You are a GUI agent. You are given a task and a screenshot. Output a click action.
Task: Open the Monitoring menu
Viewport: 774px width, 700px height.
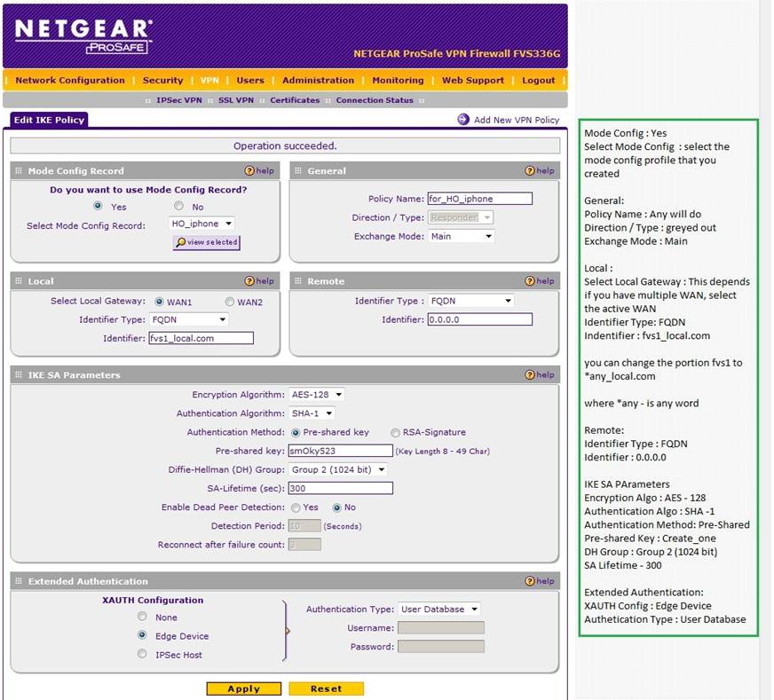click(398, 80)
